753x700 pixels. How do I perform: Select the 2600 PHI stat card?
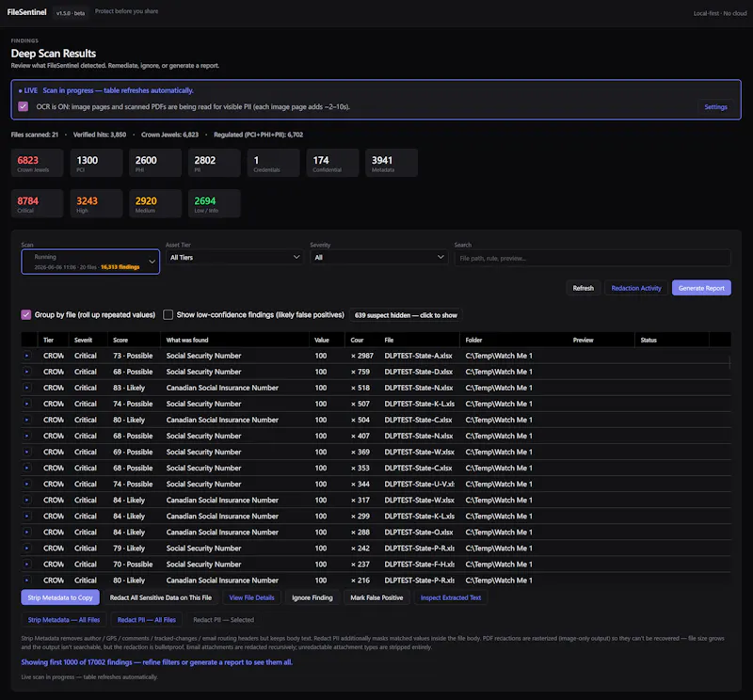tap(155, 163)
